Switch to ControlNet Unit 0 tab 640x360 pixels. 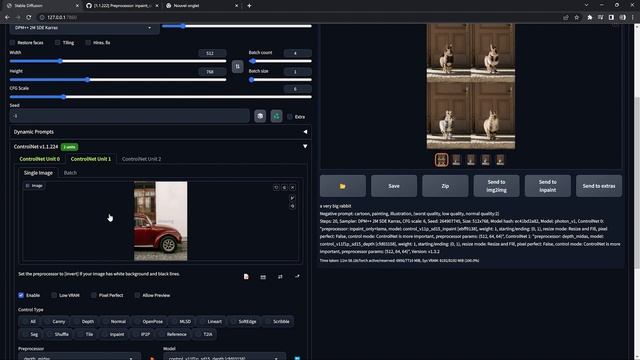pyautogui.click(x=40, y=159)
